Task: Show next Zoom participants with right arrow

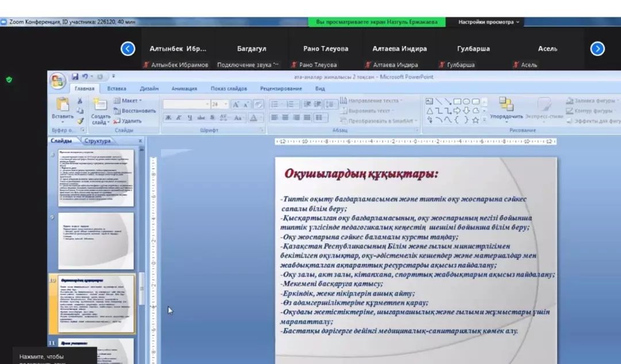Action: [597, 49]
